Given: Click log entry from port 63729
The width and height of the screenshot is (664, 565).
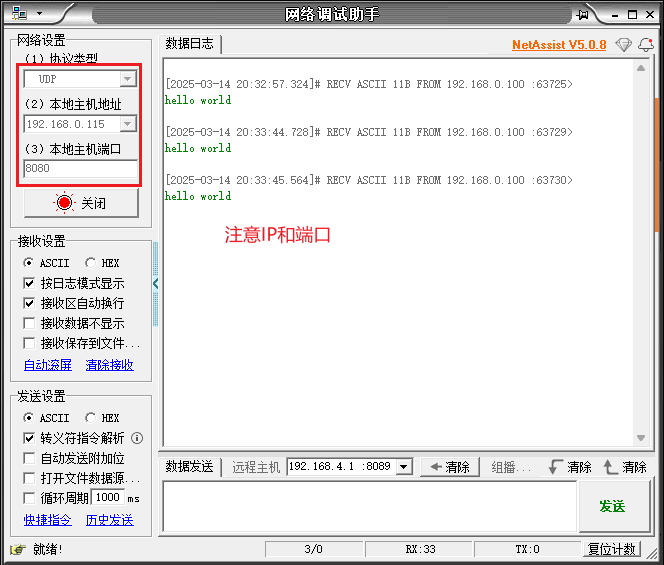Looking at the screenshot, I should [369, 132].
